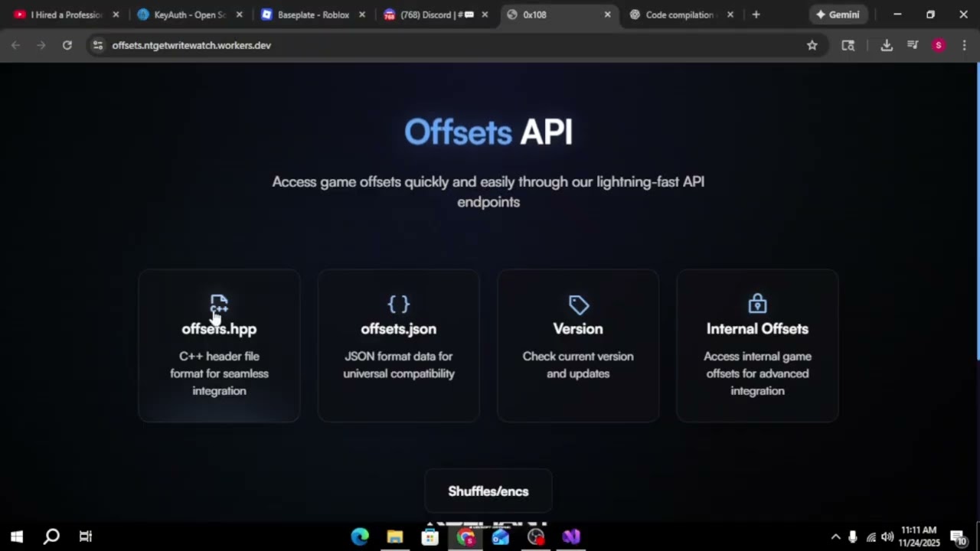Image resolution: width=980 pixels, height=551 pixels.
Task: Bookmark this page with the star icon
Action: (812, 45)
